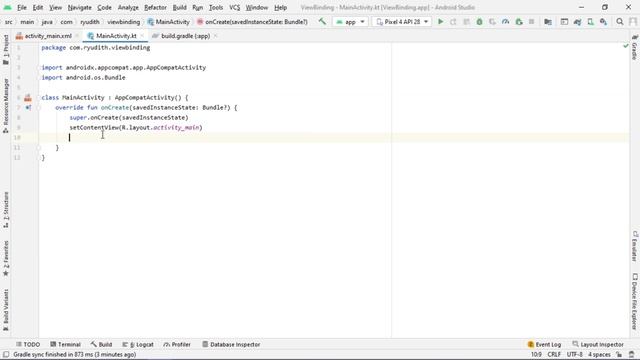Open the Build Variants tool window
Viewport: 640px width, 360px height.
[6, 310]
